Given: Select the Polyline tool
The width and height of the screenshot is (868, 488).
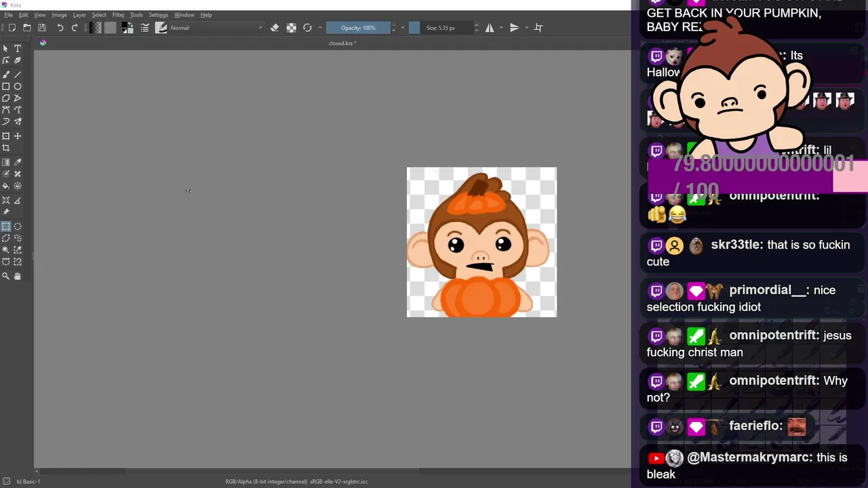Looking at the screenshot, I should 18,98.
